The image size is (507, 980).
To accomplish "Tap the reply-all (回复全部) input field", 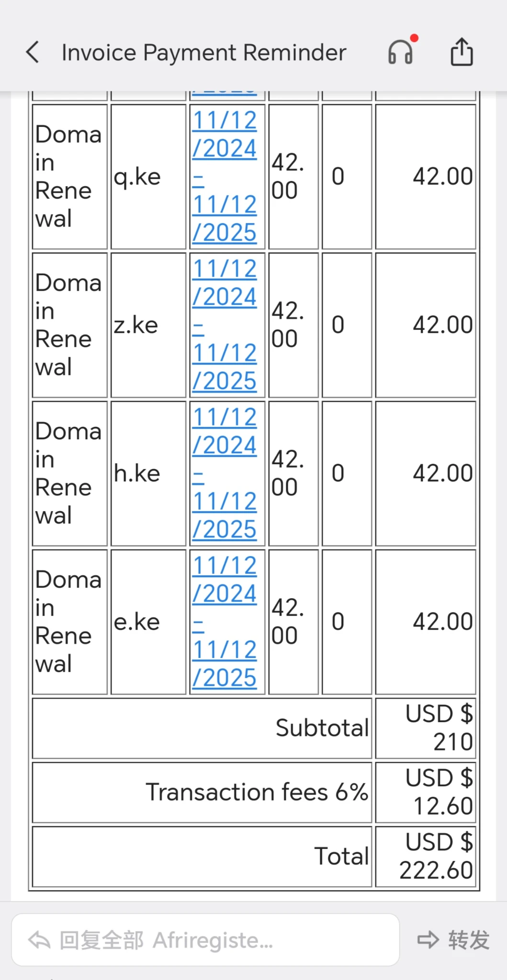I will (x=205, y=939).
